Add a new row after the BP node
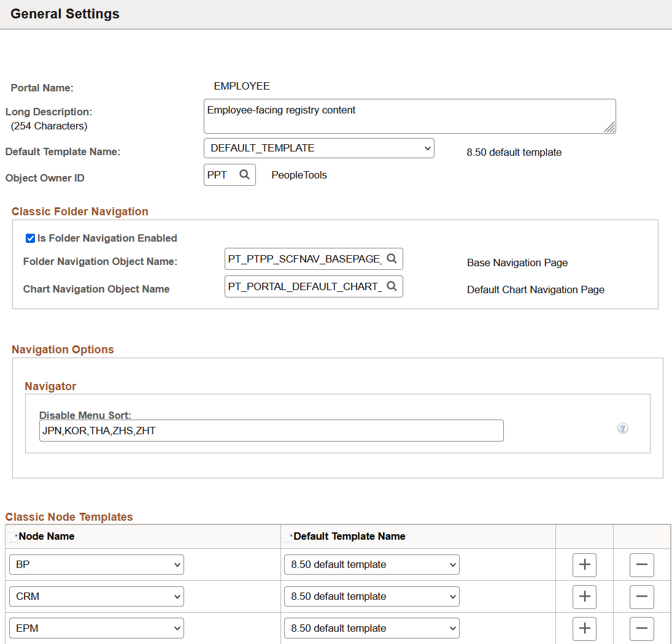The width and height of the screenshot is (672, 644). pyautogui.click(x=584, y=564)
